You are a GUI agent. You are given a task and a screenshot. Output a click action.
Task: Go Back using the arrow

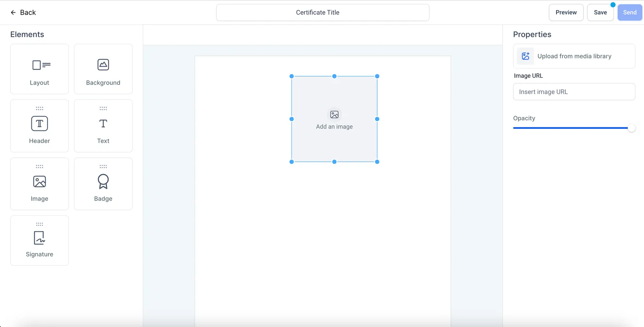pyautogui.click(x=13, y=12)
